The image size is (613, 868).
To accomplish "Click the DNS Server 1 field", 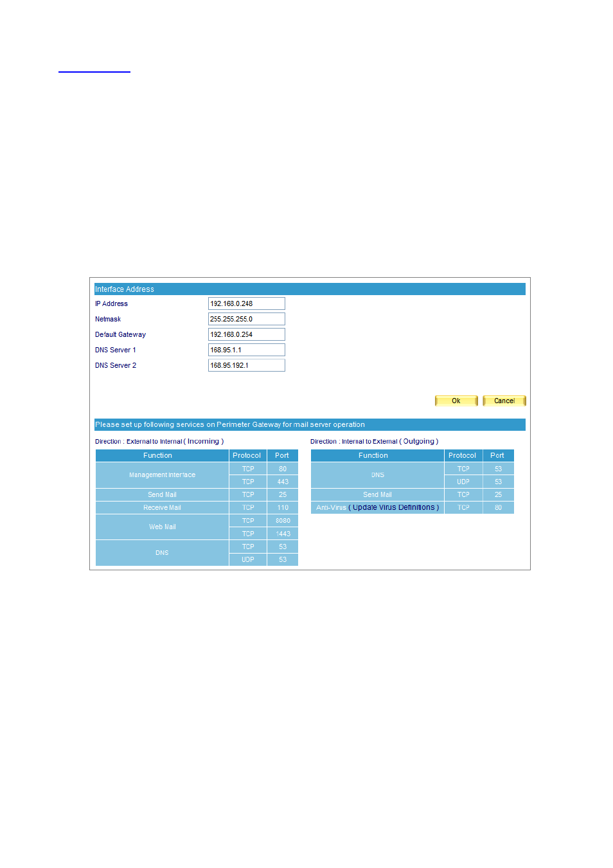I will [246, 350].
